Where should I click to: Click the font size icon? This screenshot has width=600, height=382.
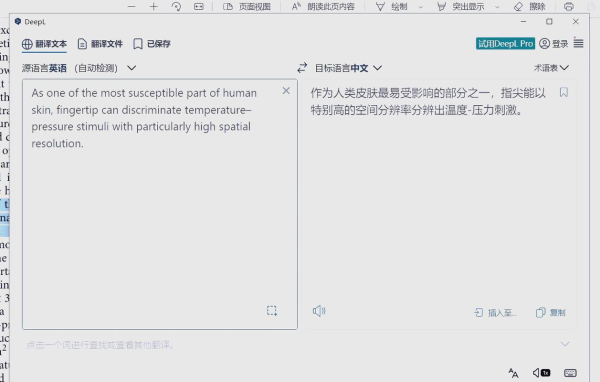tap(514, 372)
